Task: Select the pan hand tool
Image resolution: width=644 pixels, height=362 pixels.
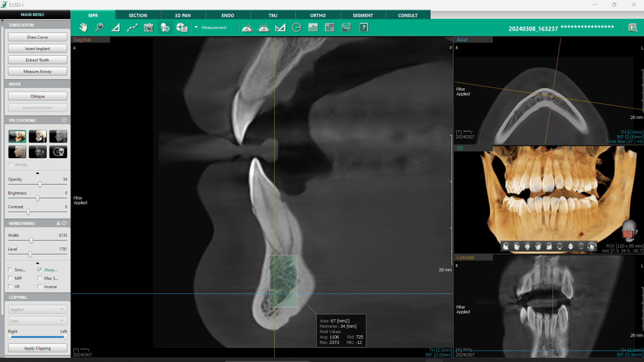Action: [83, 27]
